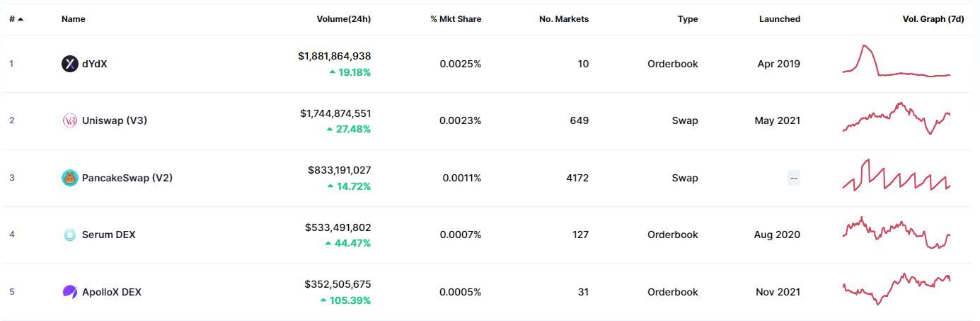This screenshot has height=321, width=980.
Task: Sort by the Launched column header
Action: [780, 19]
